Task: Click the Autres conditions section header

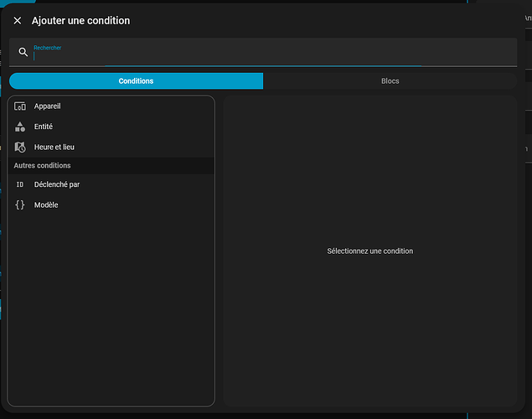Action: [x=43, y=166]
